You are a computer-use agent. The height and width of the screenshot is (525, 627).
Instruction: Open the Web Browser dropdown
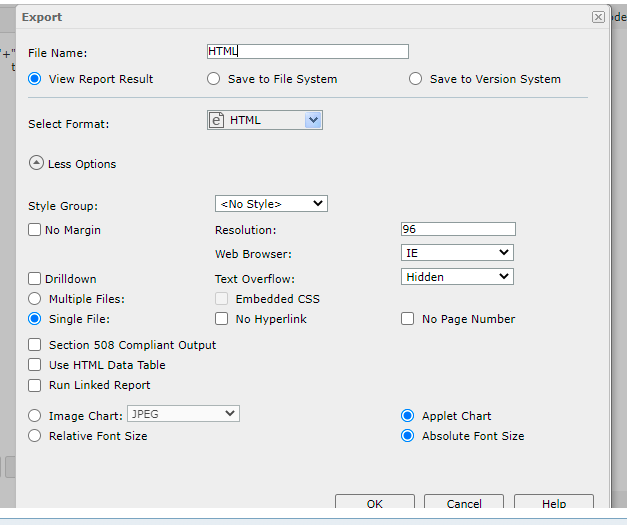[x=457, y=253]
